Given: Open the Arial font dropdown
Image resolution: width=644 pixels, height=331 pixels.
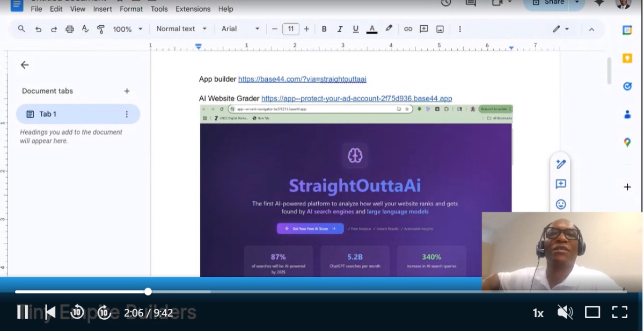Looking at the screenshot, I should coord(240,28).
